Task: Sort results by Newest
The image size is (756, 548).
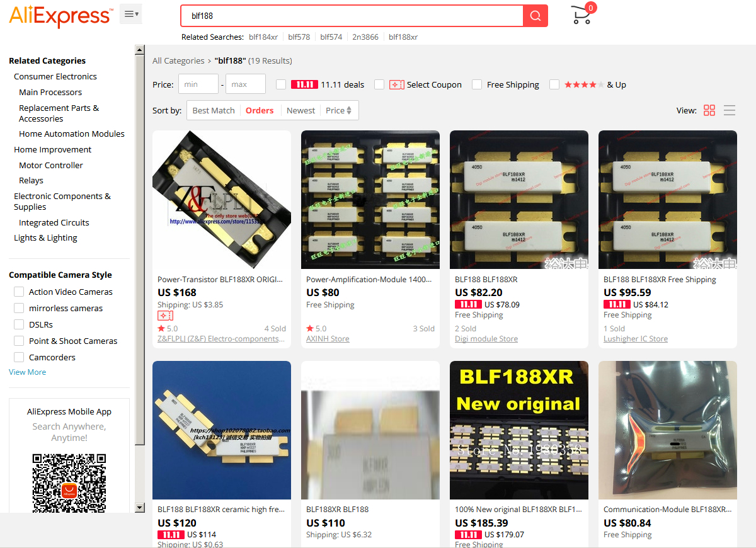Action: tap(301, 110)
